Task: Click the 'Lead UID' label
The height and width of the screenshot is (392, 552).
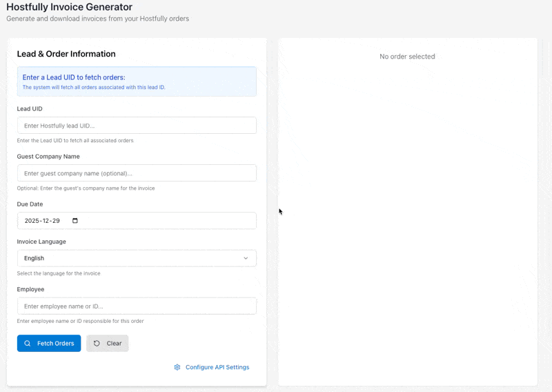Action: (30, 109)
